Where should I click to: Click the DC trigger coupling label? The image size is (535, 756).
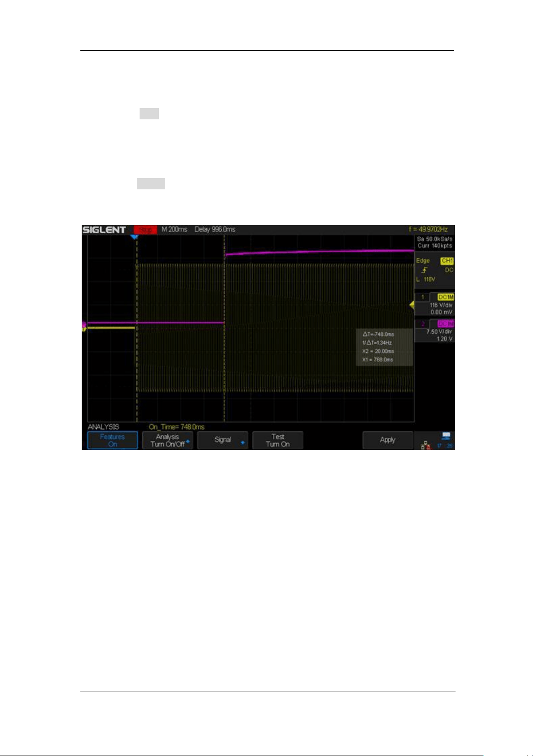[449, 270]
